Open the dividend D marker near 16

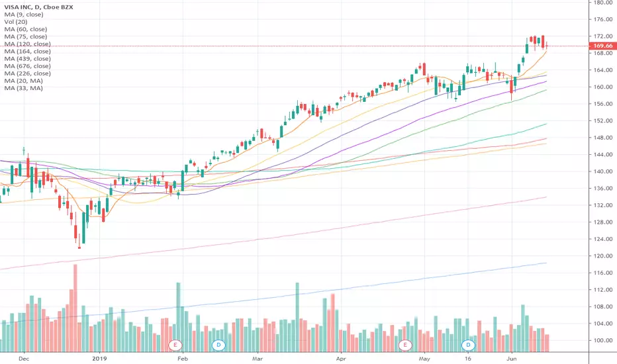pyautogui.click(x=468, y=345)
